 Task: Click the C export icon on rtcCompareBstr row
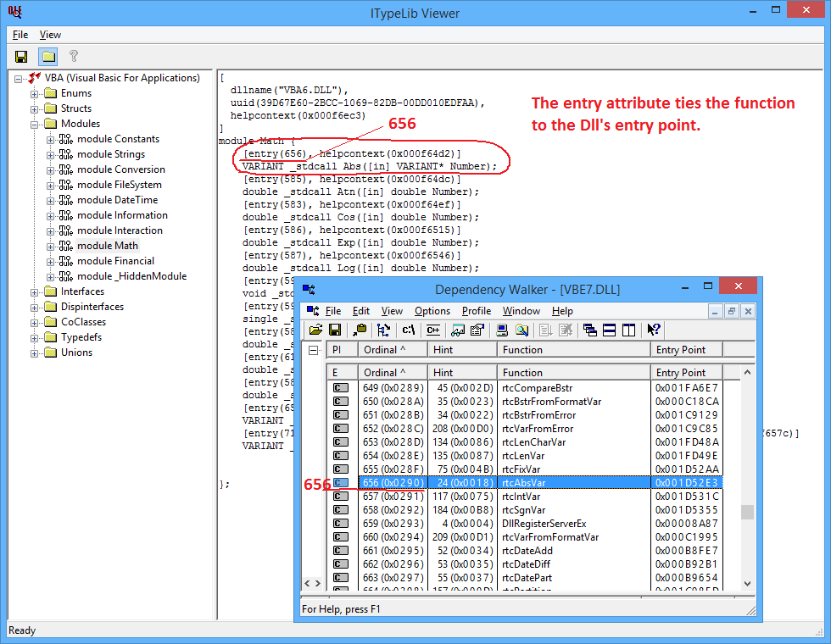click(340, 388)
